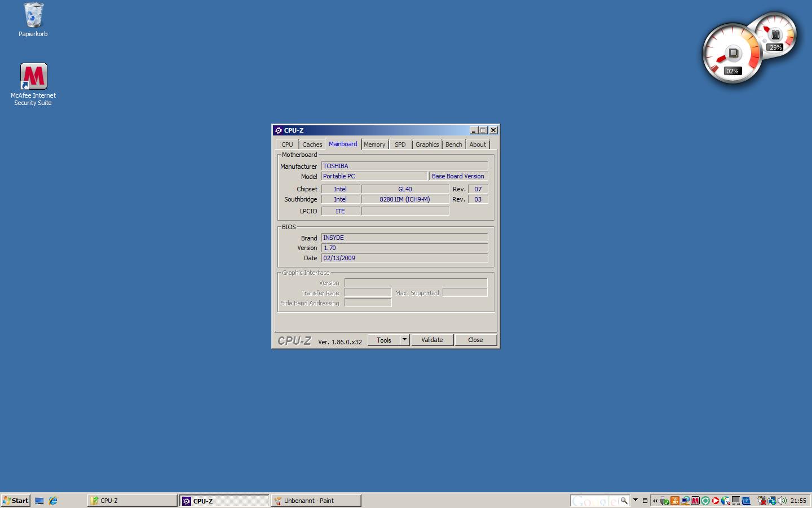Click the Validate button
The image size is (812, 508).
click(432, 340)
